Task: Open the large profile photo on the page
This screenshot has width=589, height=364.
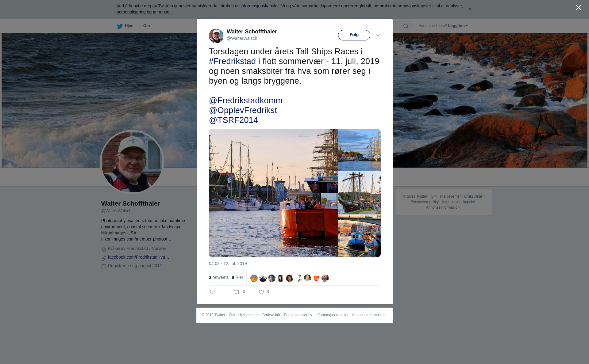Action: coord(132,162)
